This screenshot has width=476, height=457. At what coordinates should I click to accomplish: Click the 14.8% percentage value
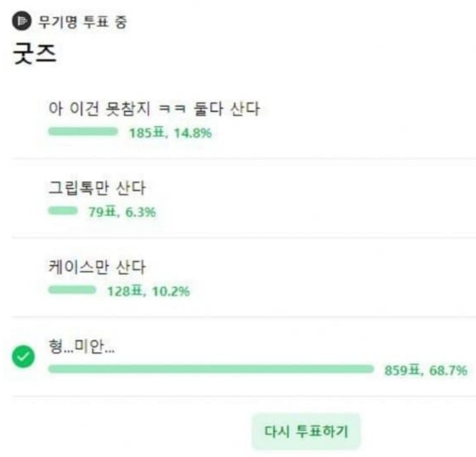tap(193, 134)
